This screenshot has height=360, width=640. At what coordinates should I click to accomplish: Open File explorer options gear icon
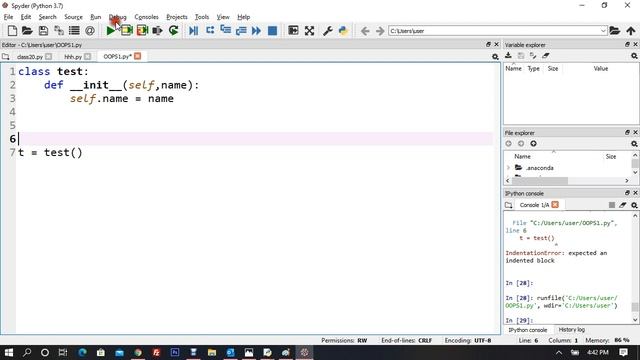point(634,144)
